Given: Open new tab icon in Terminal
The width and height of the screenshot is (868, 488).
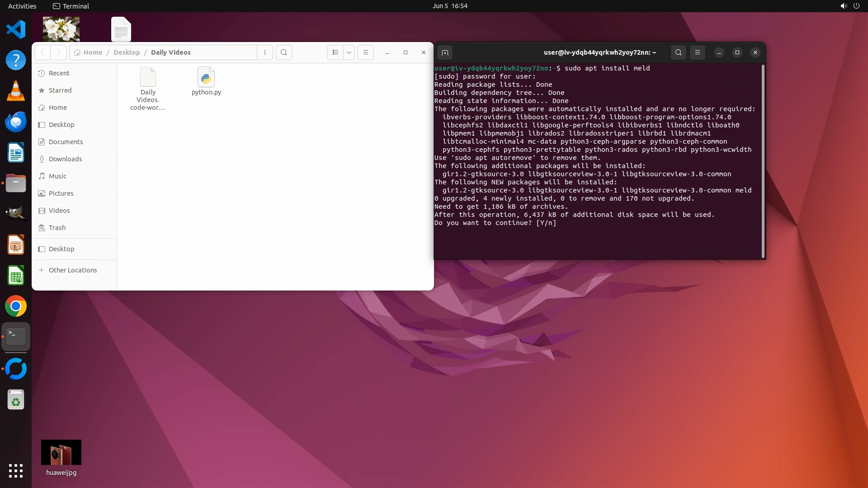Looking at the screenshot, I should (x=445, y=52).
